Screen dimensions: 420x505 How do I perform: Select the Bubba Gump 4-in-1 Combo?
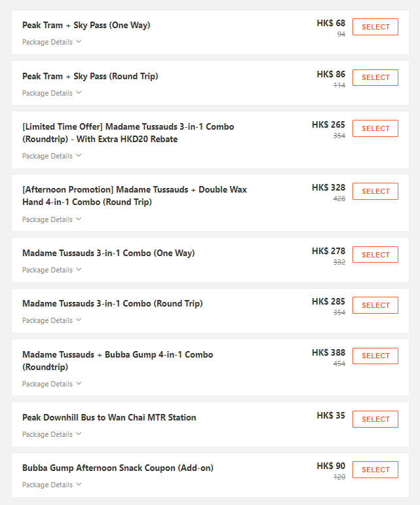[375, 356]
